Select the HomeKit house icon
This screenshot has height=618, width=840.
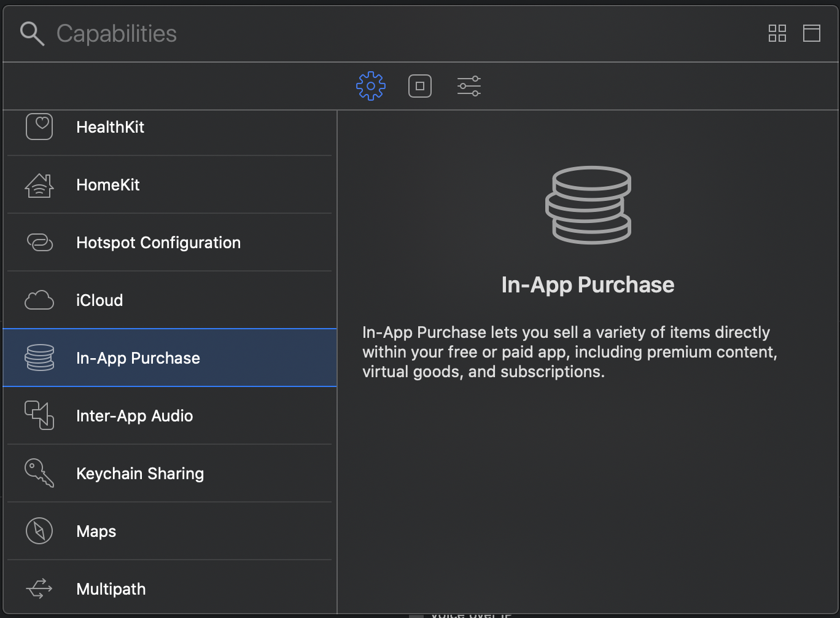coord(39,185)
